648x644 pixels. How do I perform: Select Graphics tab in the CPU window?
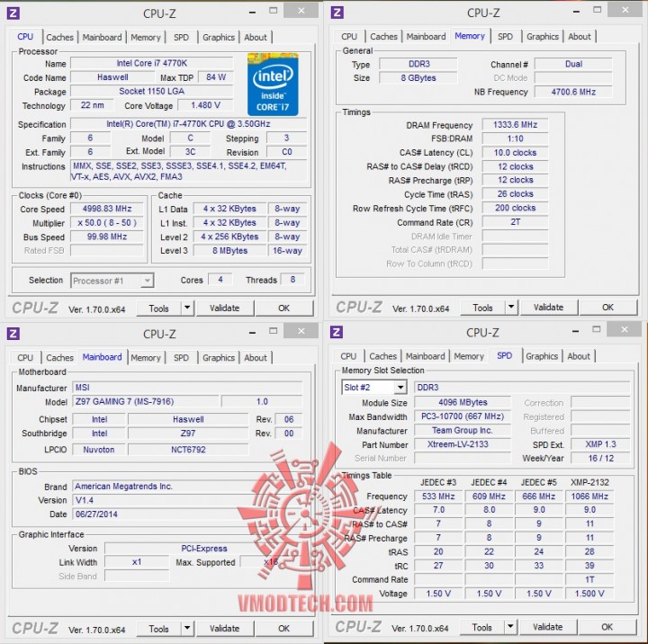tap(218, 37)
